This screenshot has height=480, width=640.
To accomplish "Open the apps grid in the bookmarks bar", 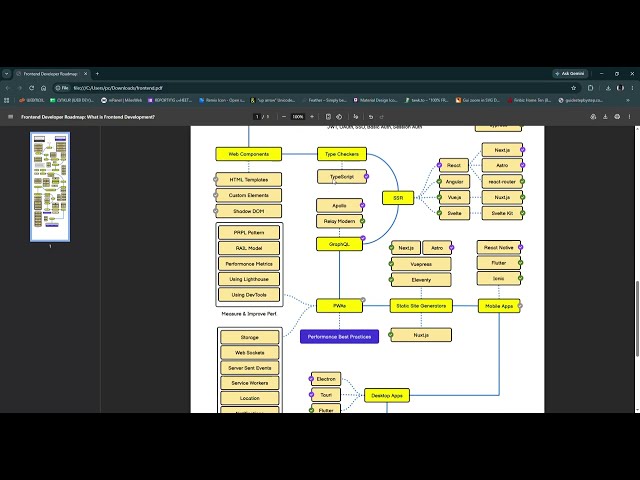I will pos(6,100).
